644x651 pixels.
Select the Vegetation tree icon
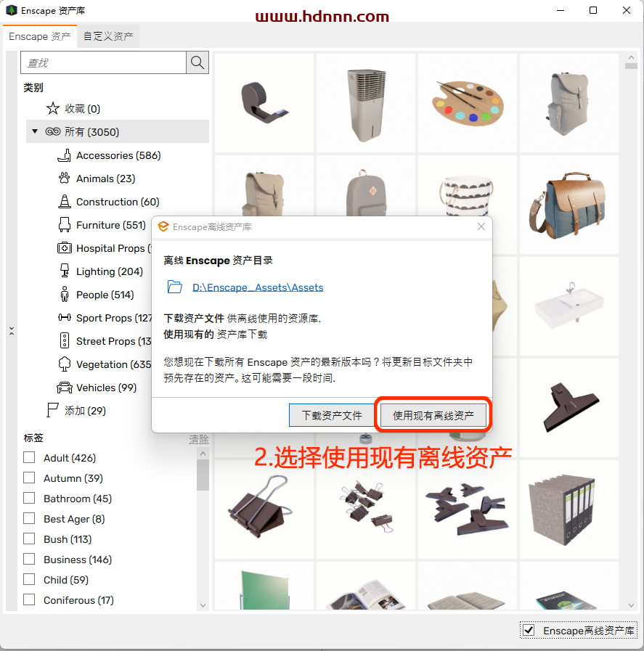pyautogui.click(x=64, y=364)
